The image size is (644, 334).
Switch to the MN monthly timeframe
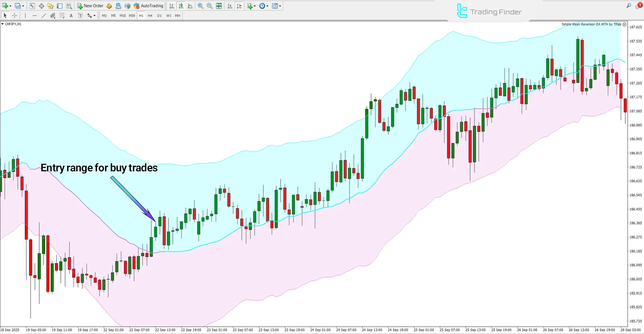(x=178, y=15)
